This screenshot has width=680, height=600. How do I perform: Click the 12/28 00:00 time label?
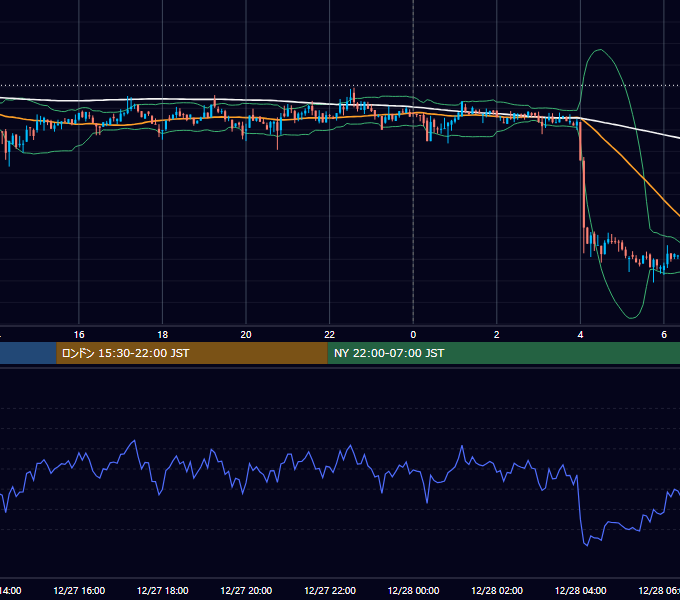click(413, 591)
